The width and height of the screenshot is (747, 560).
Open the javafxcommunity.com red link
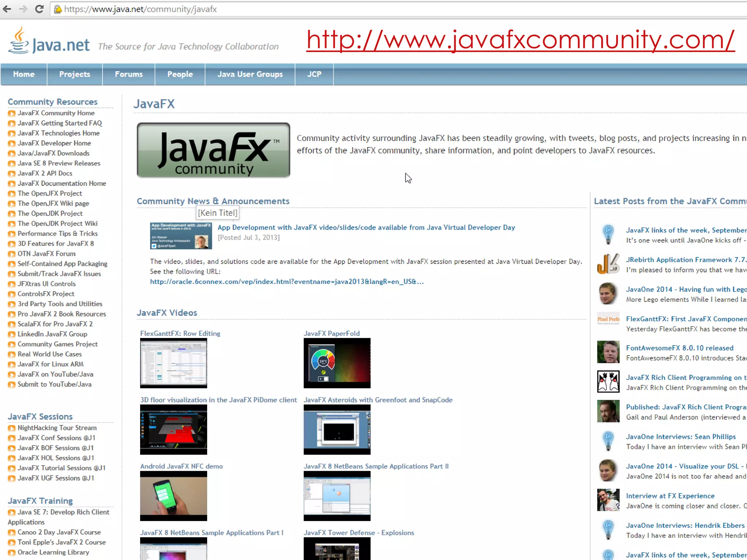pyautogui.click(x=520, y=40)
